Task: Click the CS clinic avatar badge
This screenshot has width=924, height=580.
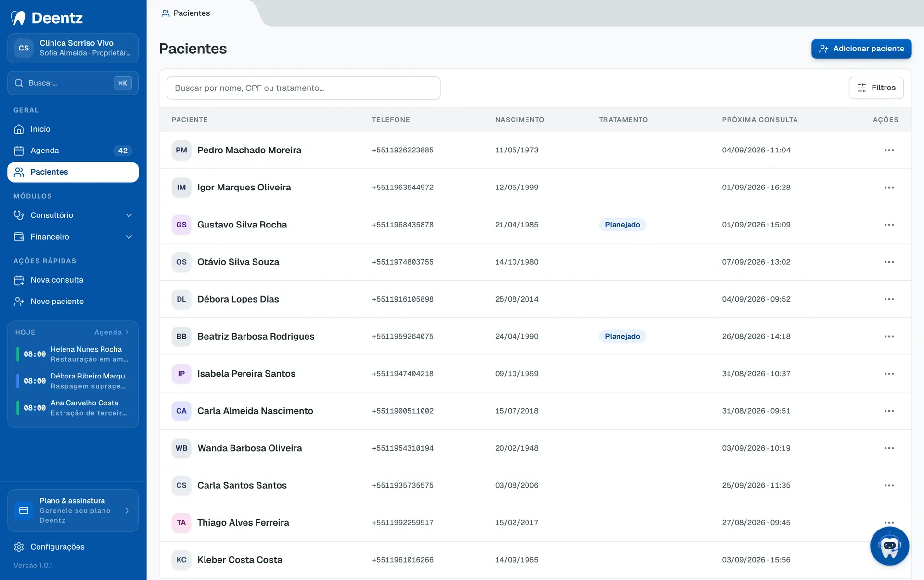Action: click(24, 48)
